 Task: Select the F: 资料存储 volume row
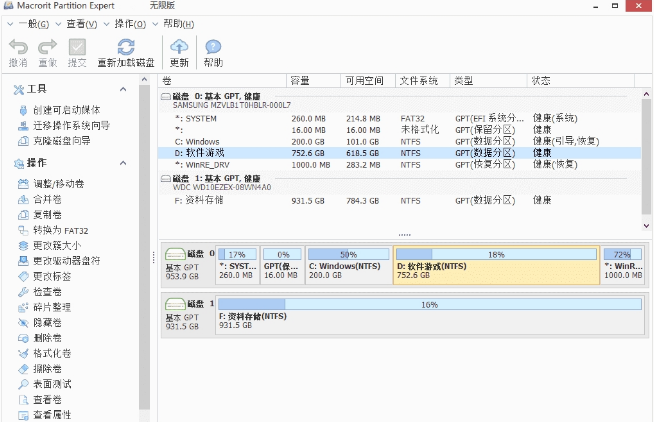point(400,201)
